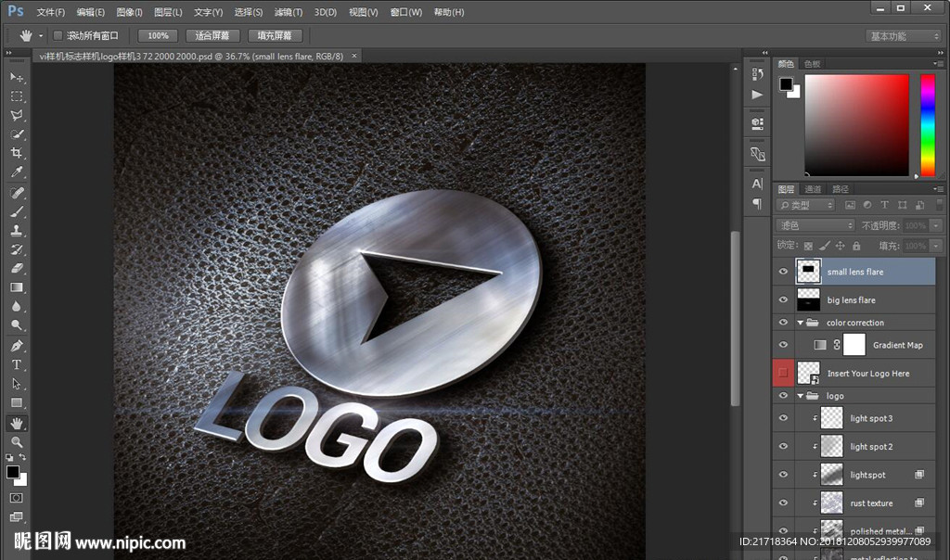The width and height of the screenshot is (950, 560).
Task: Collapse the color correction group
Action: pos(801,323)
